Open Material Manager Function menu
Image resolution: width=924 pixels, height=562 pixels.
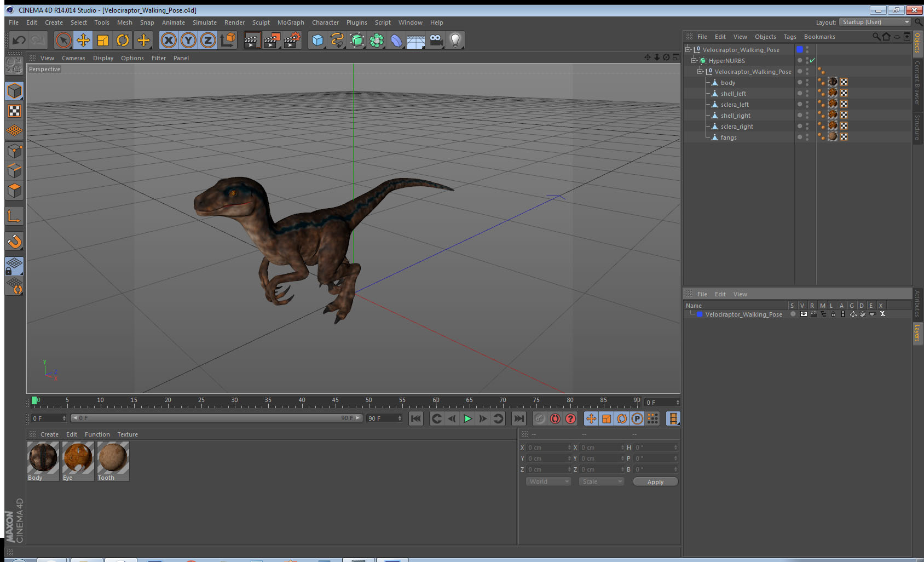97,434
